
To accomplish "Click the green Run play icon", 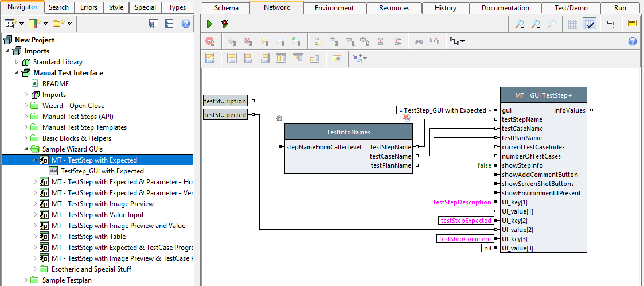I will (x=210, y=24).
